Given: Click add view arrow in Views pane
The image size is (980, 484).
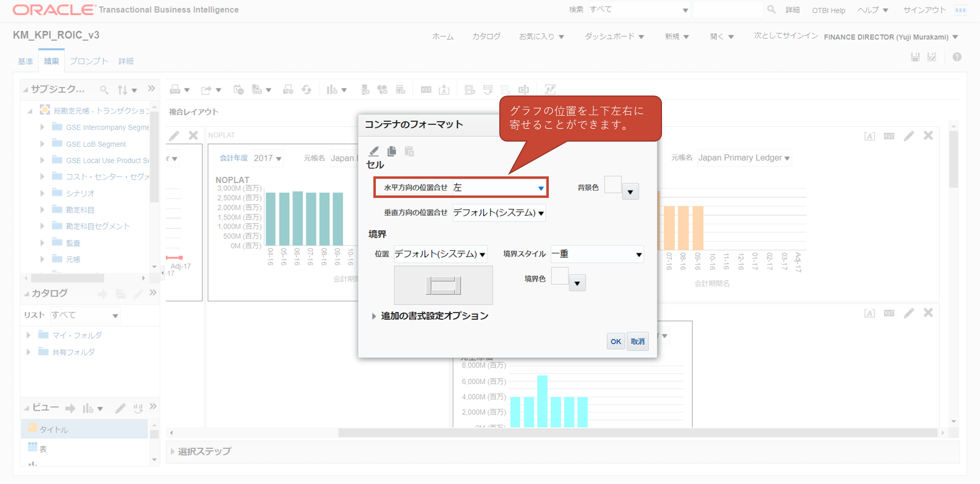Looking at the screenshot, I should tap(70, 408).
